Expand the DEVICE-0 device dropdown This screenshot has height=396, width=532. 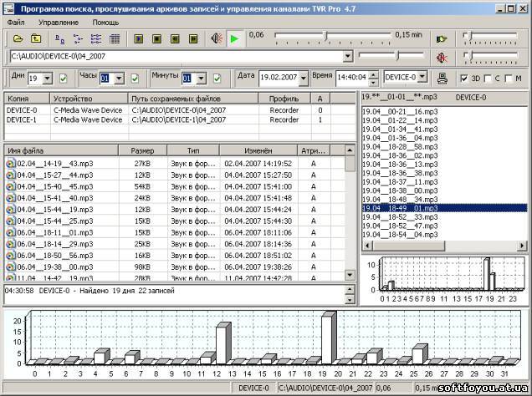point(422,78)
